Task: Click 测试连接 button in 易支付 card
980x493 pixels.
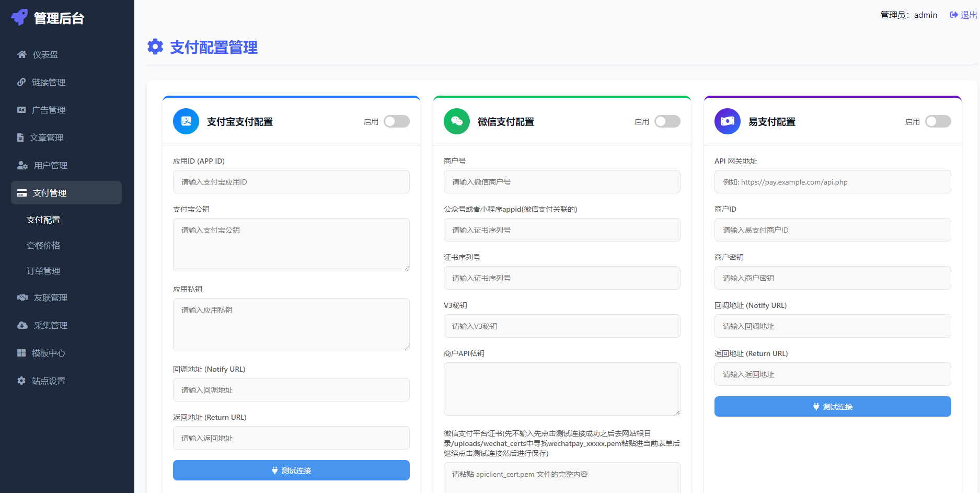Action: point(833,406)
